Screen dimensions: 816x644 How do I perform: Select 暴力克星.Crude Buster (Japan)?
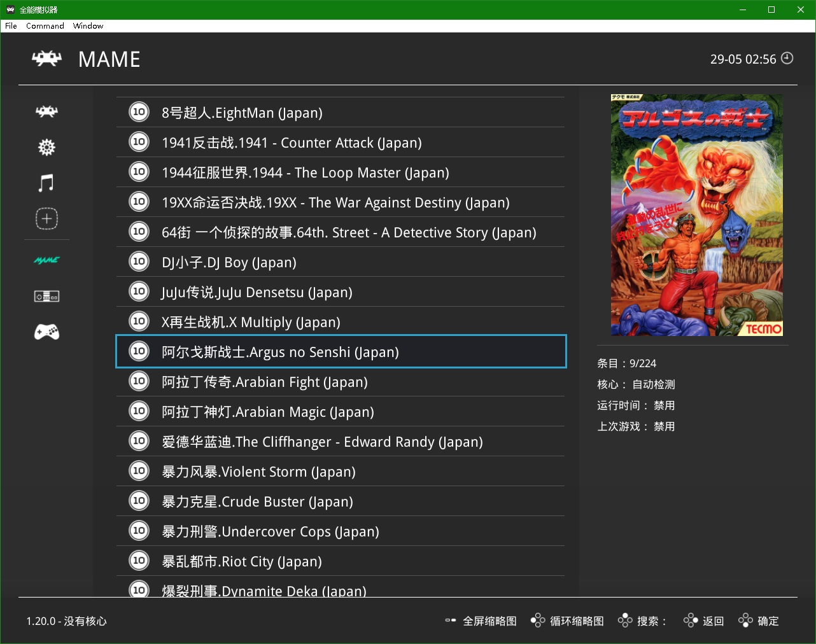pyautogui.click(x=341, y=501)
